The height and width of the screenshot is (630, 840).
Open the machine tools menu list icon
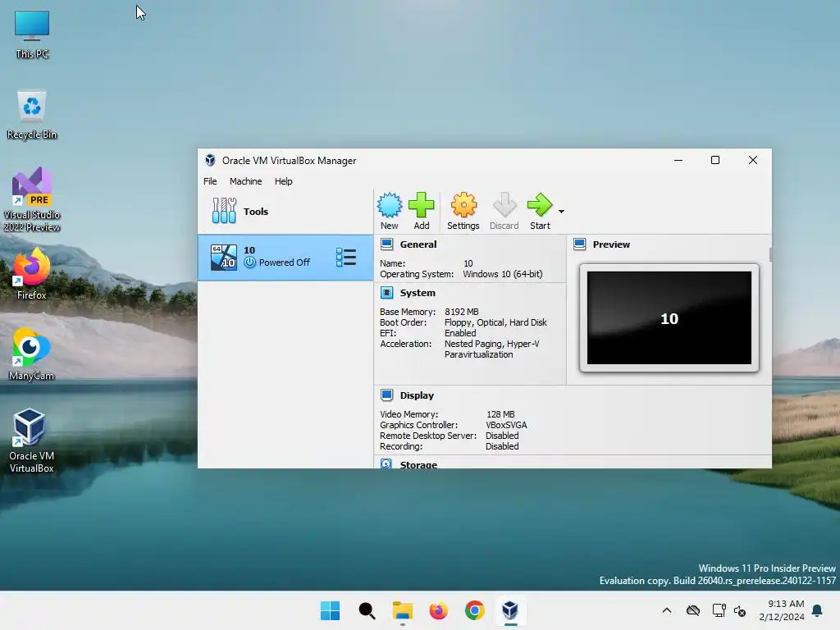coord(346,257)
